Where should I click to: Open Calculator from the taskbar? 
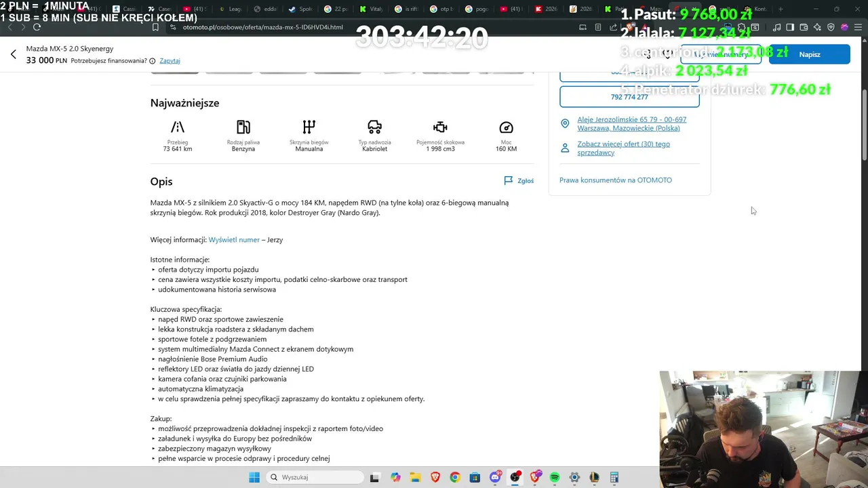pos(614,477)
